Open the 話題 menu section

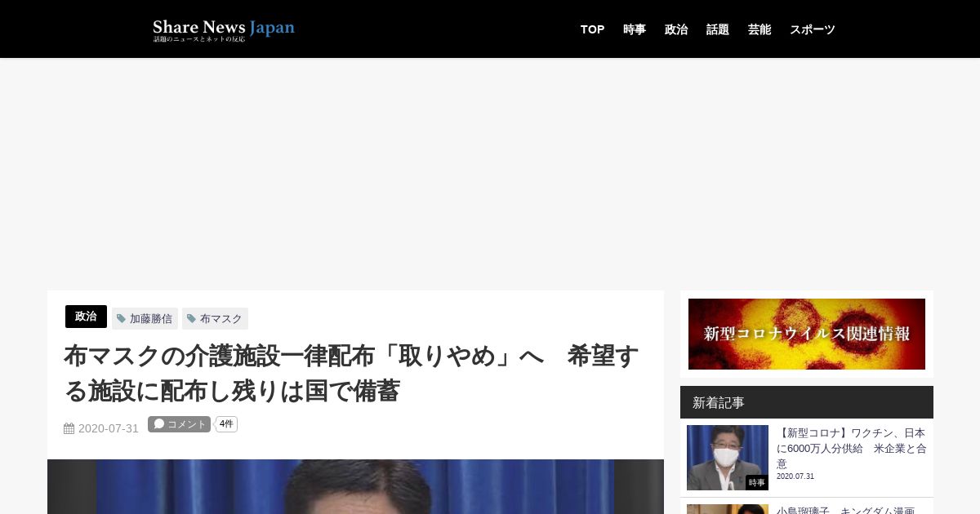(x=718, y=29)
